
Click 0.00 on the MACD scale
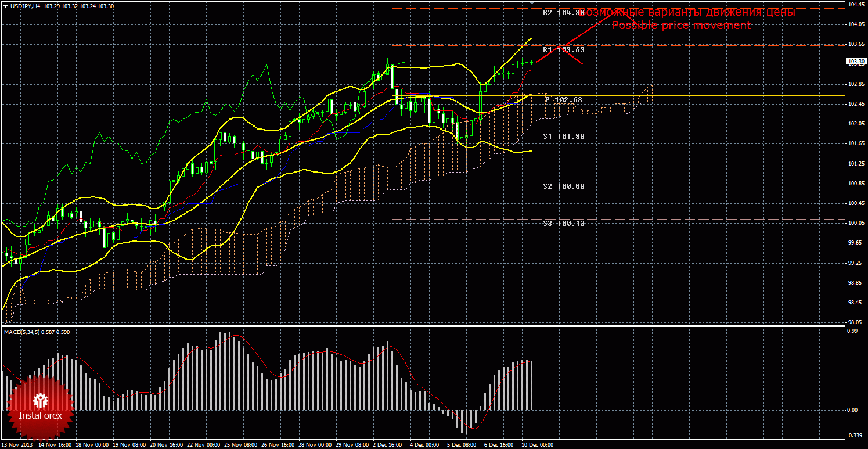[853, 410]
